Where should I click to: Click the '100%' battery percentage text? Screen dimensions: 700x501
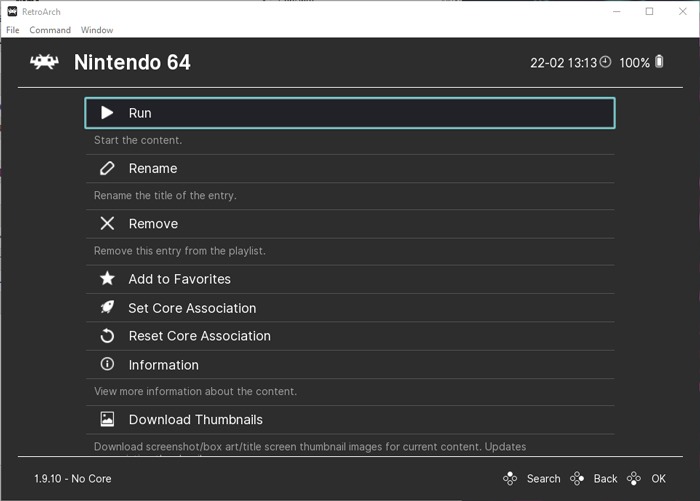point(634,63)
